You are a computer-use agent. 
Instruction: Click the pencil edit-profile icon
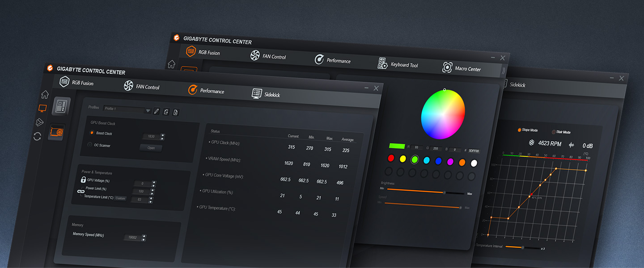pyautogui.click(x=156, y=111)
